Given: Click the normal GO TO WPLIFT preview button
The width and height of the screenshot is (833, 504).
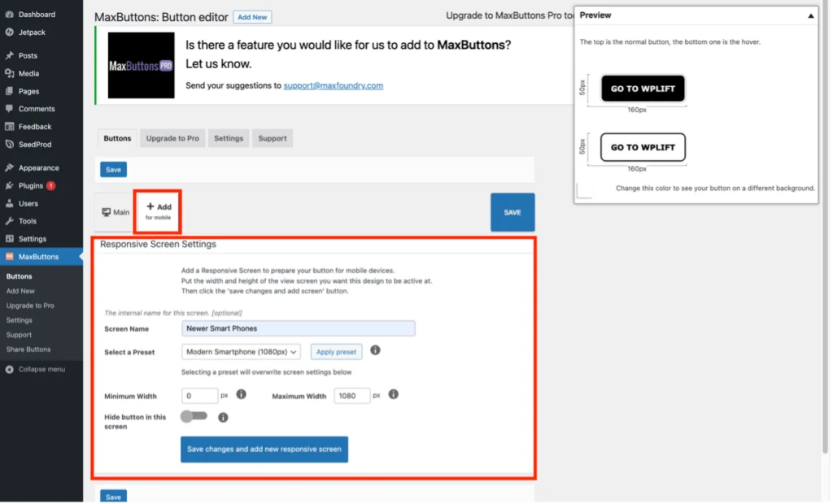Looking at the screenshot, I should click(644, 89).
